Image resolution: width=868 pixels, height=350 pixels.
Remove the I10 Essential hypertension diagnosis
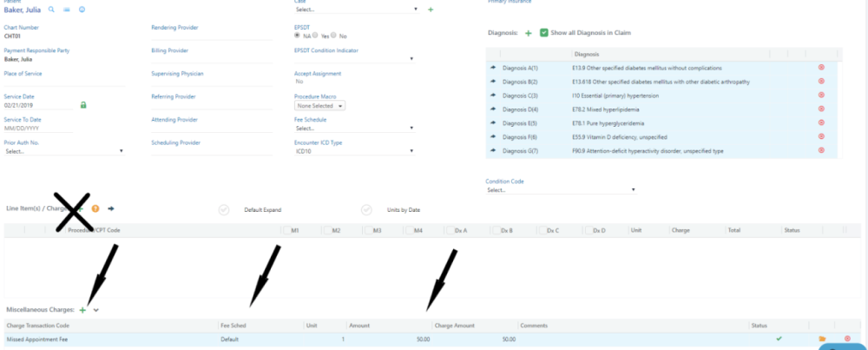821,95
